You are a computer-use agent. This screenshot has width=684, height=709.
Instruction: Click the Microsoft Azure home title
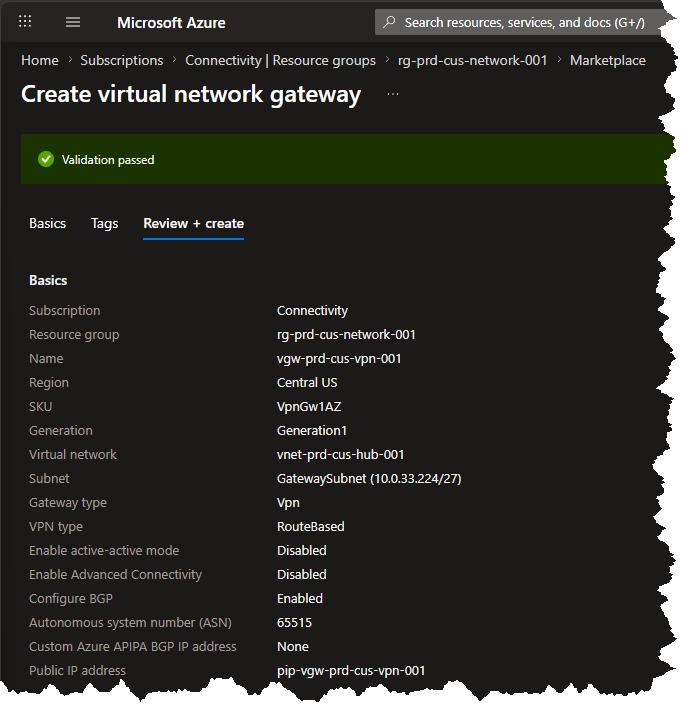[171, 23]
